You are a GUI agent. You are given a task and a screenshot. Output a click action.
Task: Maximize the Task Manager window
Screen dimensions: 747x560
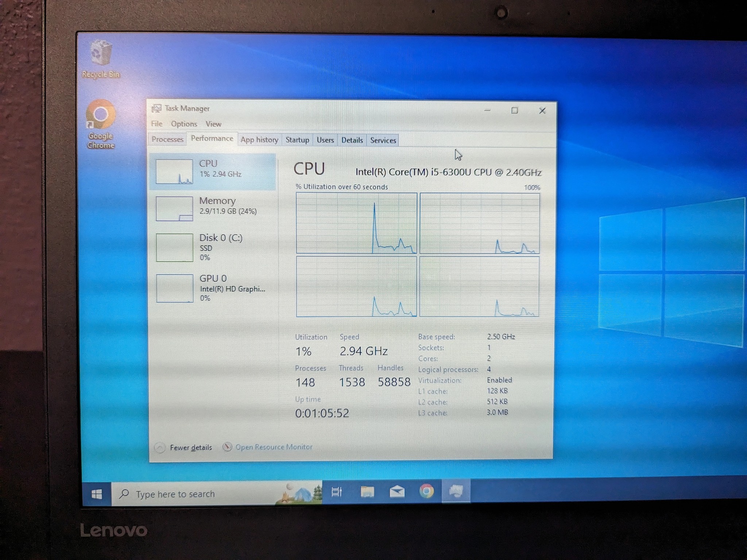point(514,110)
